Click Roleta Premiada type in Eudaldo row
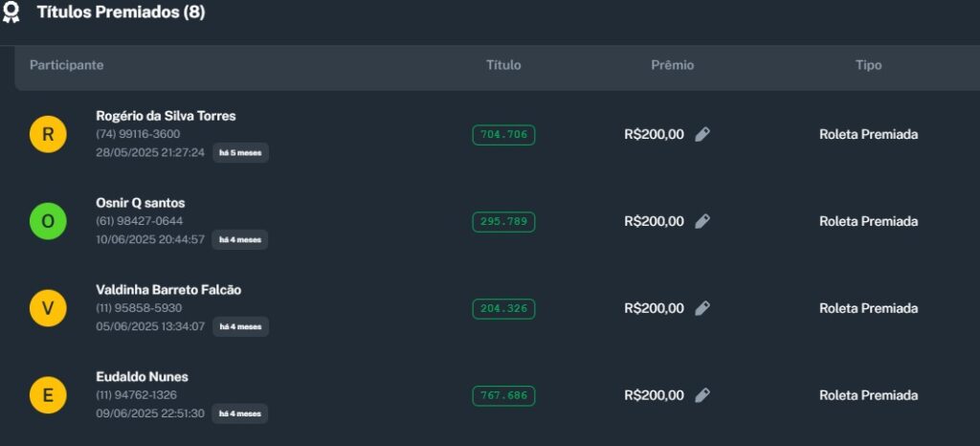Image resolution: width=980 pixels, height=446 pixels. pyautogui.click(x=868, y=395)
